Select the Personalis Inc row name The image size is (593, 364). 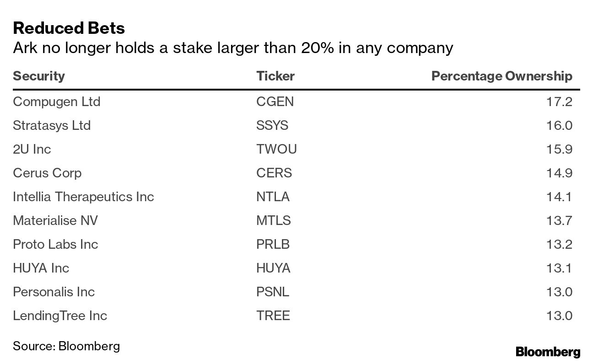(54, 292)
